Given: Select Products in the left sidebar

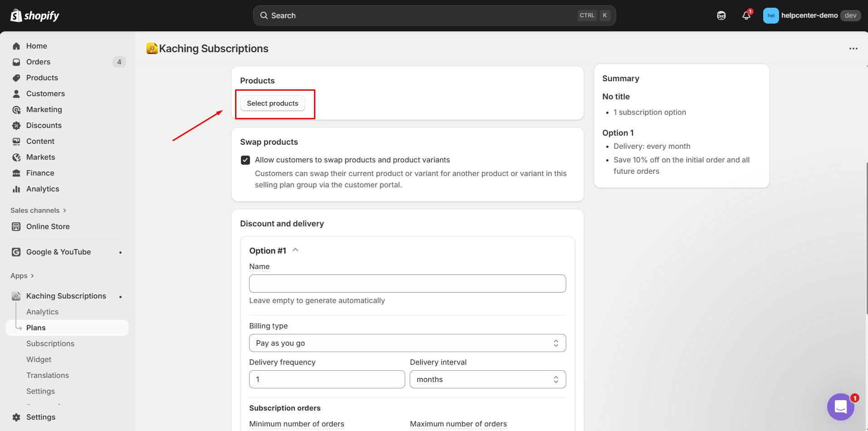Looking at the screenshot, I should [x=42, y=78].
